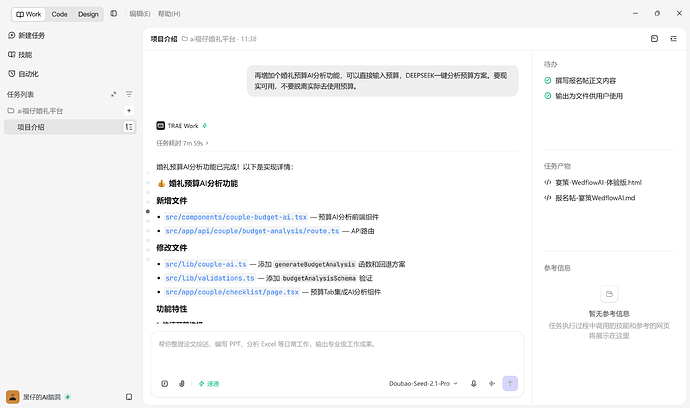Viewport: 690px width, 408px height.
Task: Click the 功能特性 heading
Action: (x=172, y=309)
